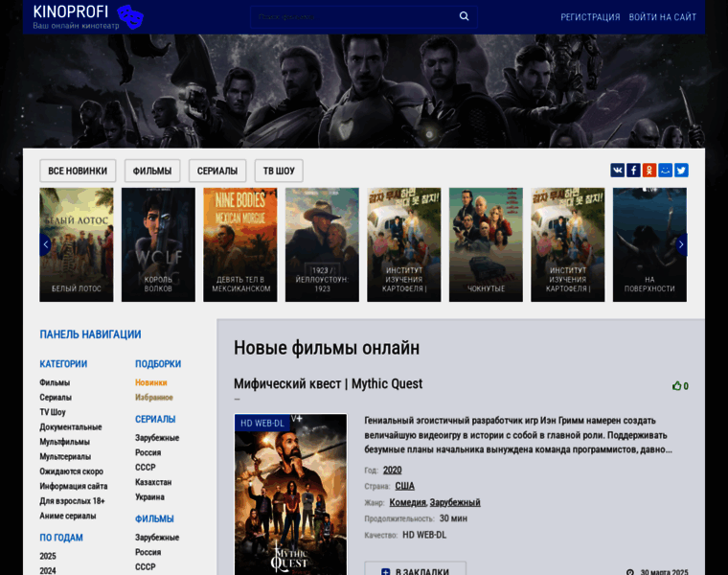728x575 pixels.
Task: Open Зарубежные under the Сериалы heading
Action: (157, 438)
